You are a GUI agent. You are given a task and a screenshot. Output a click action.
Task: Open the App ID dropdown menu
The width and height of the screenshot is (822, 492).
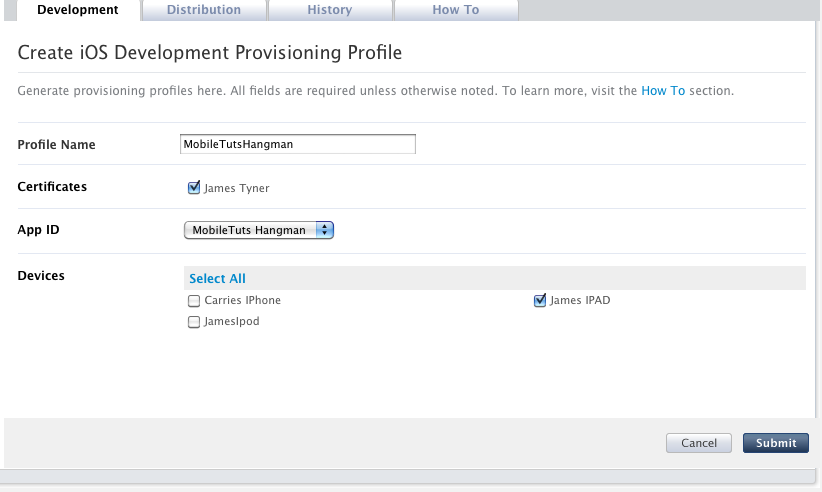259,230
